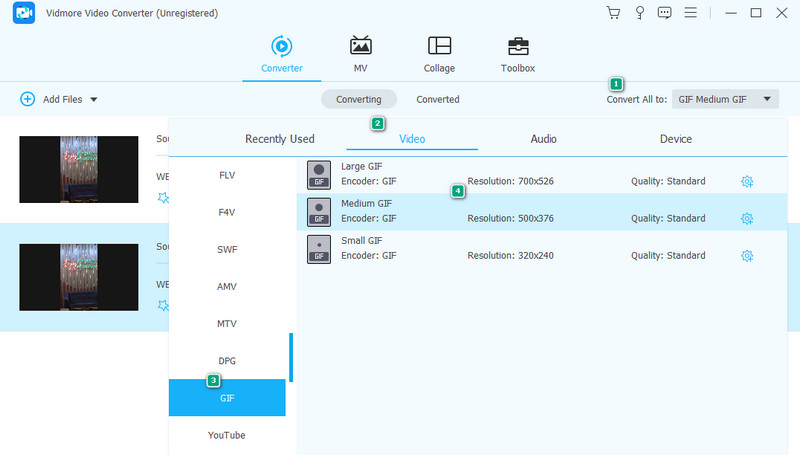Open the Collage module

439,54
